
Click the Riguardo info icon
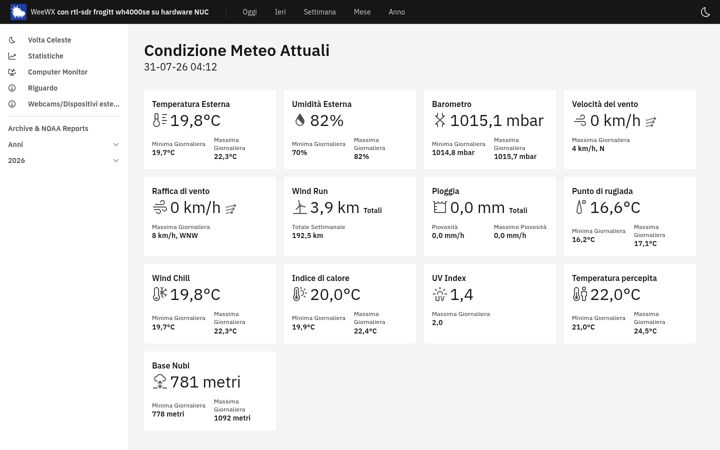(x=12, y=88)
